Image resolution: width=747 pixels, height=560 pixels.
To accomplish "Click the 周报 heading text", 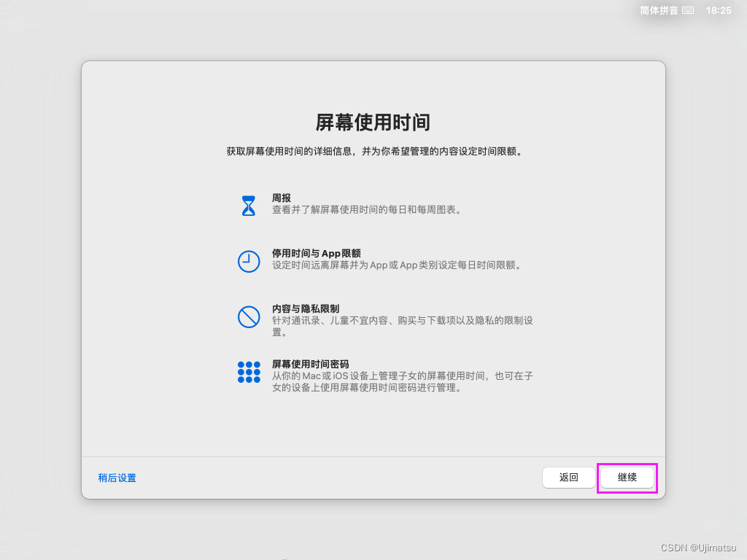I will point(282,198).
